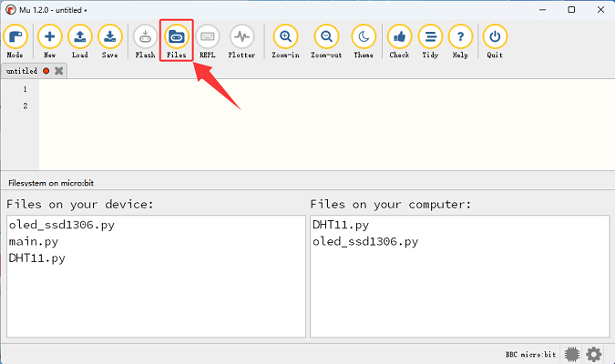Close the untitled tab

(59, 71)
